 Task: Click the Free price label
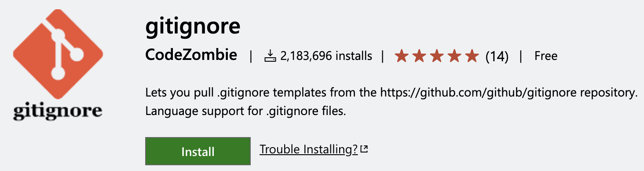click(546, 56)
